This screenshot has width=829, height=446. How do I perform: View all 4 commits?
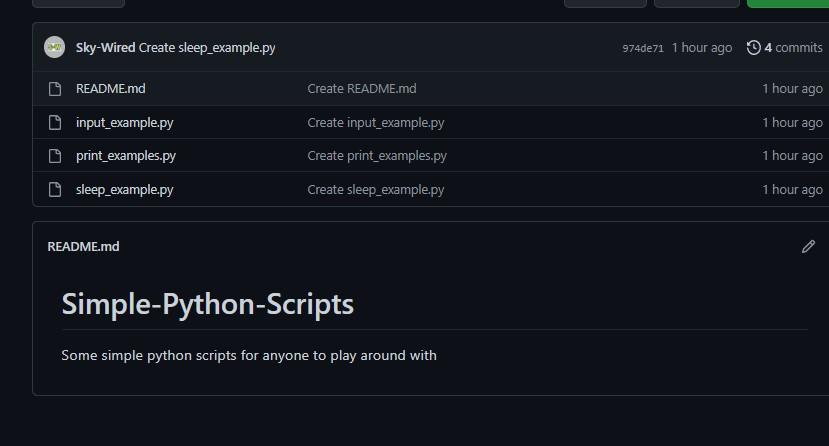793,48
